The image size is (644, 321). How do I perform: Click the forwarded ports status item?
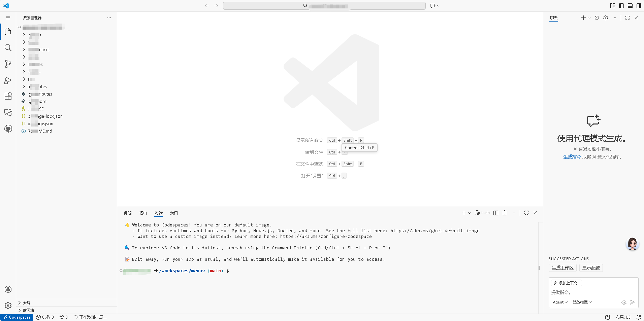tap(64, 317)
